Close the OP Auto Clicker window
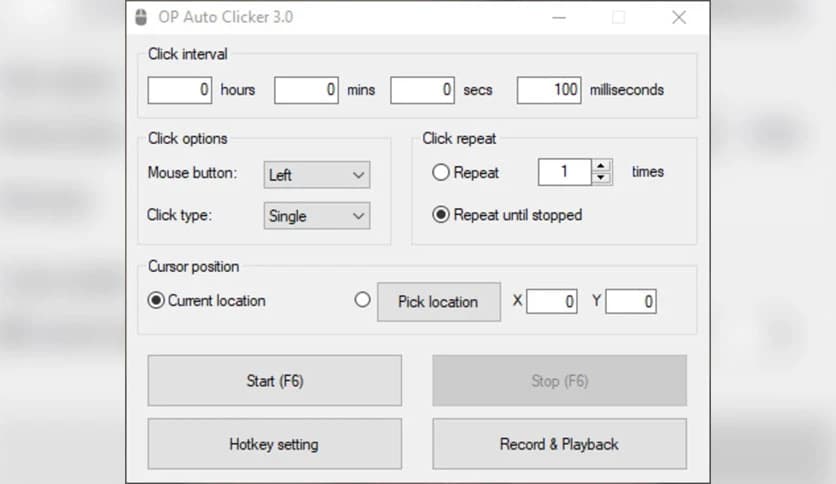The width and height of the screenshot is (836, 484). coord(679,17)
